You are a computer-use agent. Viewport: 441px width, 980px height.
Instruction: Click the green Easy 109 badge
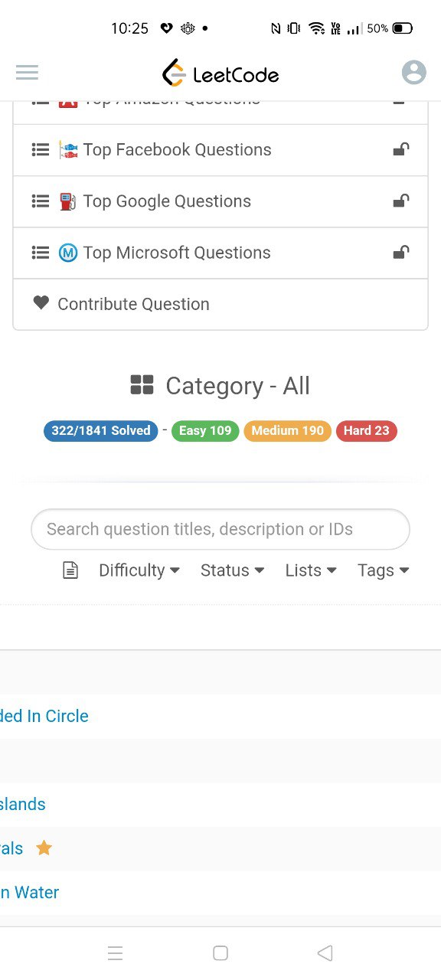[205, 430]
